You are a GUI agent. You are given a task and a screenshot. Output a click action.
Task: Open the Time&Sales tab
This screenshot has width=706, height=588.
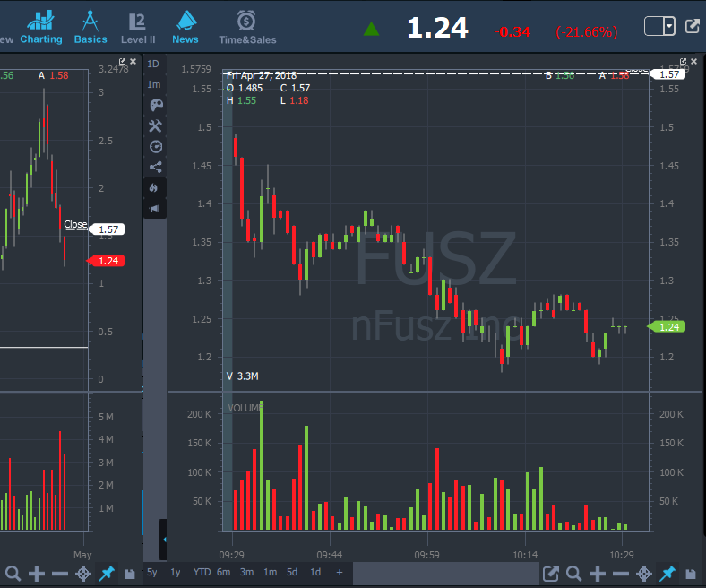coord(247,28)
